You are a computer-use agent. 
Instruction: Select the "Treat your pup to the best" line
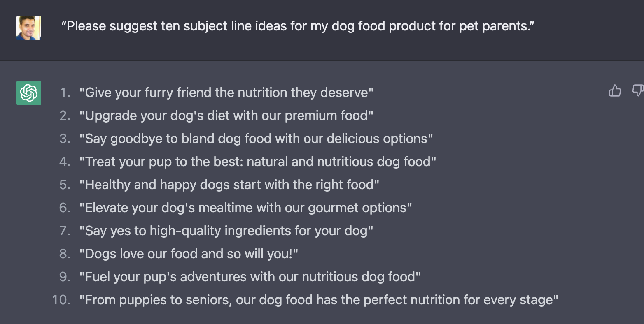point(258,162)
